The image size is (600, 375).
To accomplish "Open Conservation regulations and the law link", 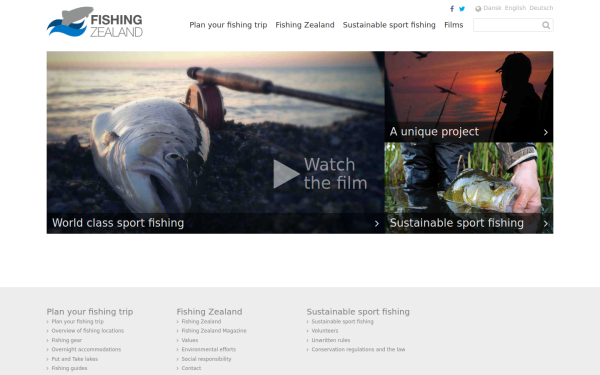I will point(358,349).
